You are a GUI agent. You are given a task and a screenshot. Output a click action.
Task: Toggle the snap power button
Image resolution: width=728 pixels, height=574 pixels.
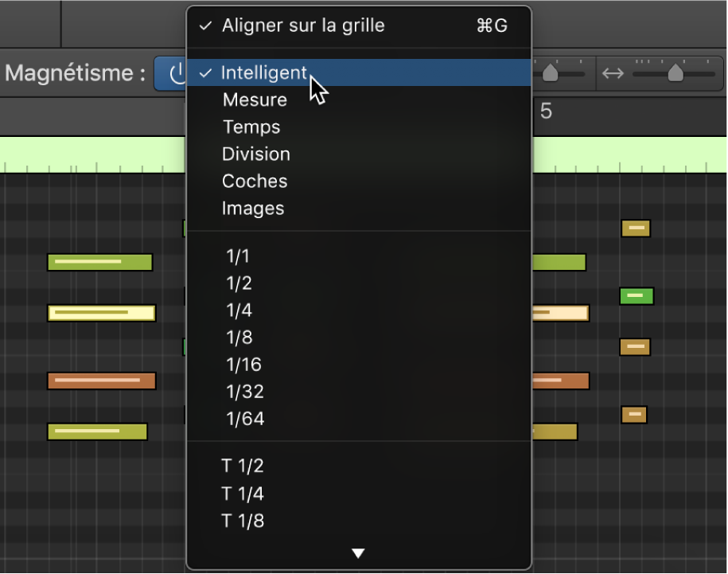(x=179, y=73)
